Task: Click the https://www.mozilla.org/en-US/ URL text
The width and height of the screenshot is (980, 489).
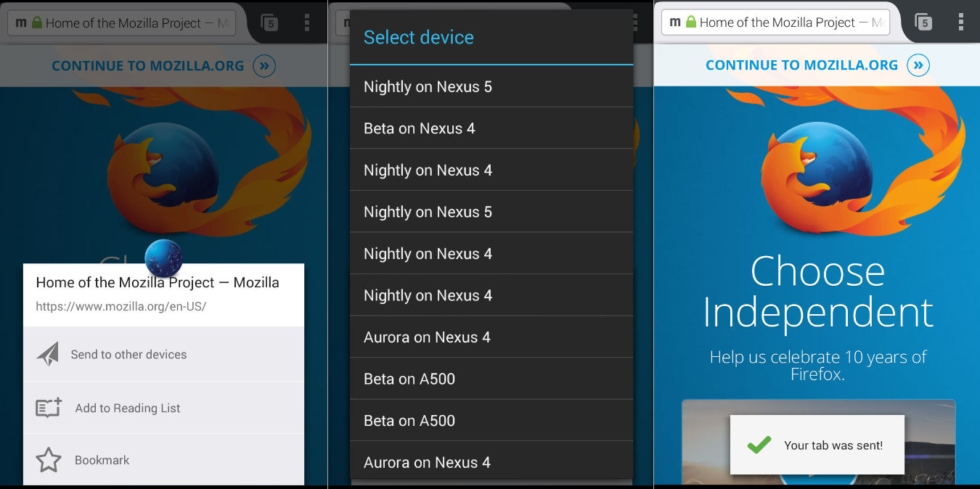Action: 121,306
